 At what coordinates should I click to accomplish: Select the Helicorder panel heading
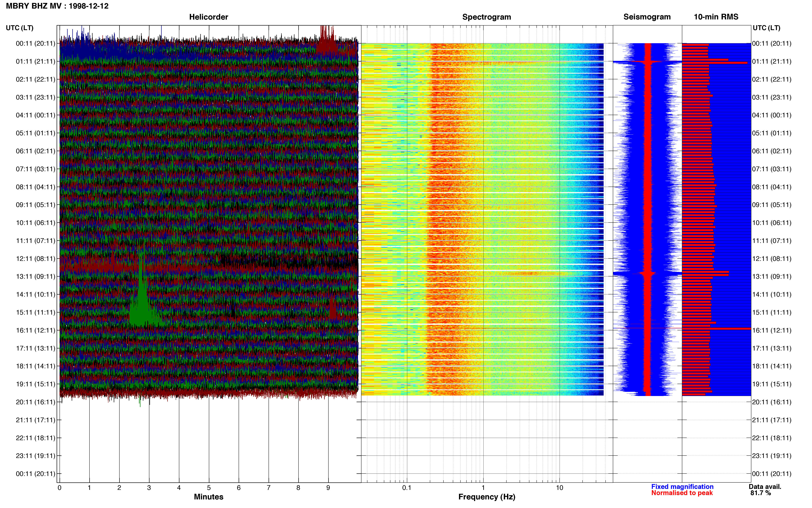coord(209,17)
